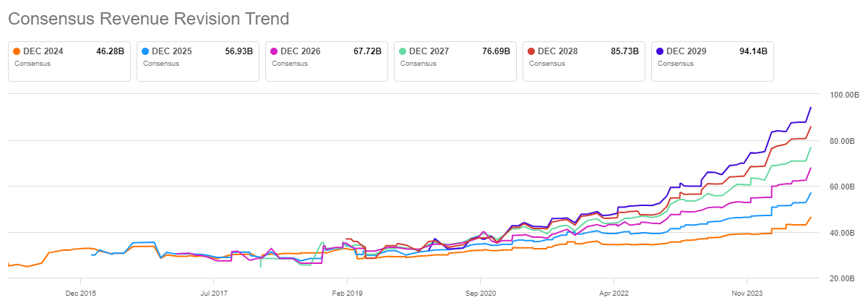The image size is (868, 308).
Task: Toggle the DEC 2024 series label
Action: pos(44,51)
